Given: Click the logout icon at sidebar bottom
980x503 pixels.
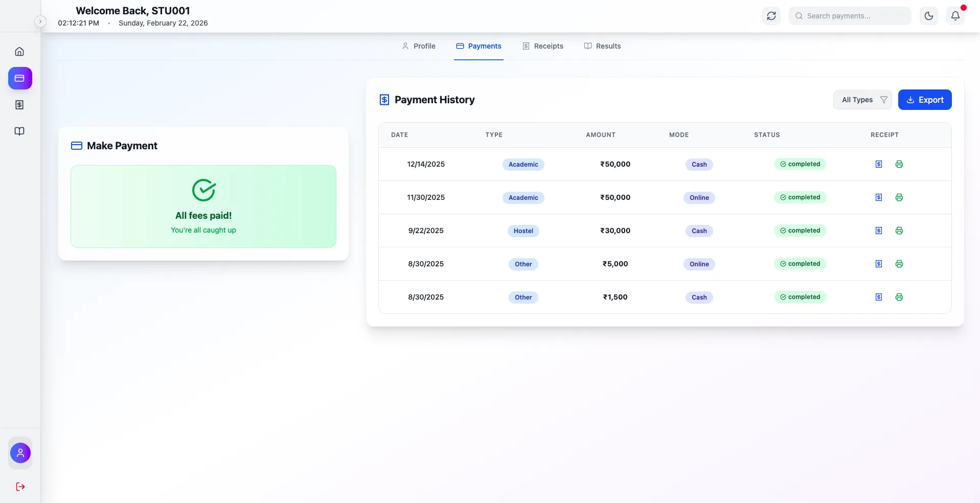Looking at the screenshot, I should pyautogui.click(x=20, y=487).
